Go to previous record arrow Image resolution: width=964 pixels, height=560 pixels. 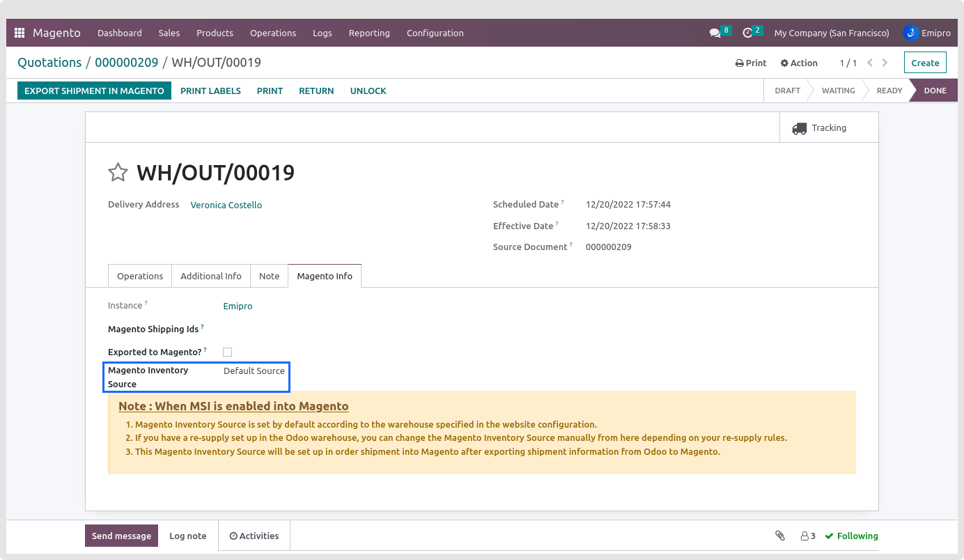tap(870, 63)
